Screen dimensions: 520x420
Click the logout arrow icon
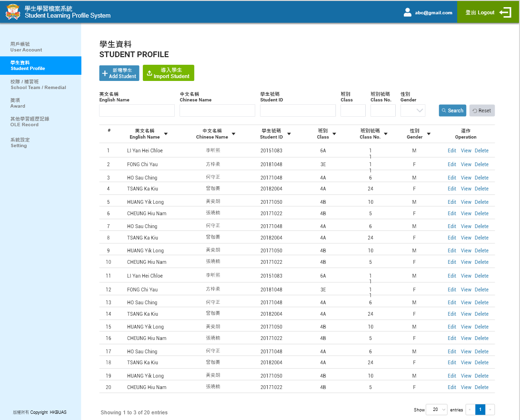pos(505,12)
